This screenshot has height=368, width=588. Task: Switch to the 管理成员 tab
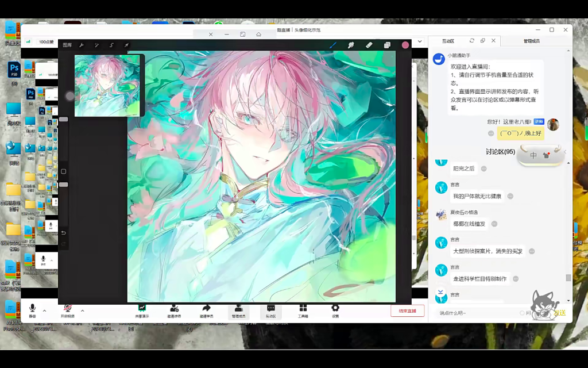[x=531, y=41]
